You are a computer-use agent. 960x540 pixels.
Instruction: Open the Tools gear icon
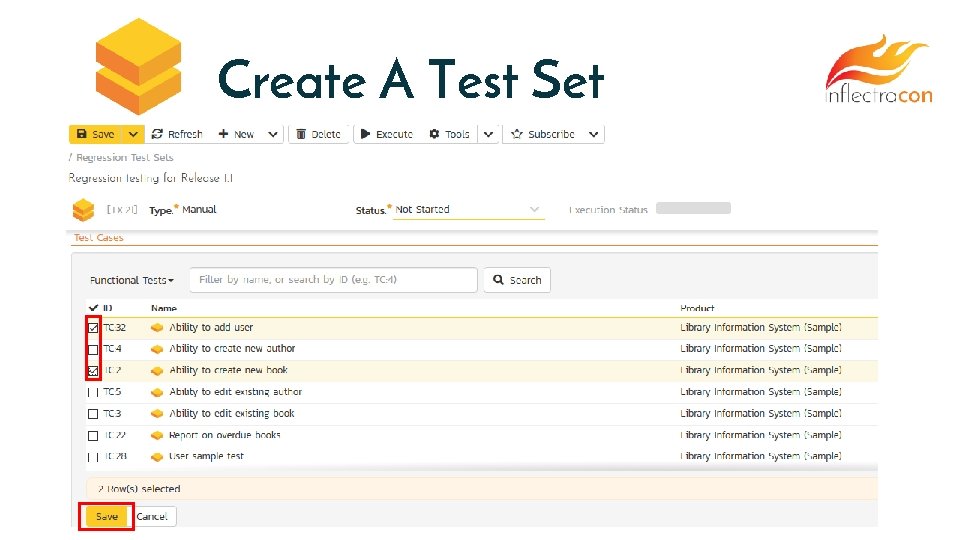click(x=435, y=134)
